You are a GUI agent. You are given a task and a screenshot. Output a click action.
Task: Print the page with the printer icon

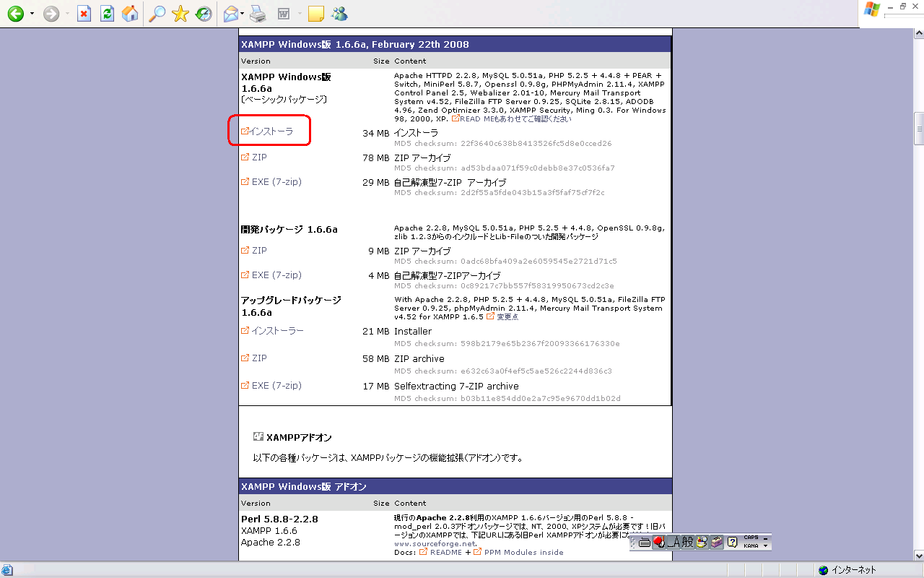click(258, 14)
